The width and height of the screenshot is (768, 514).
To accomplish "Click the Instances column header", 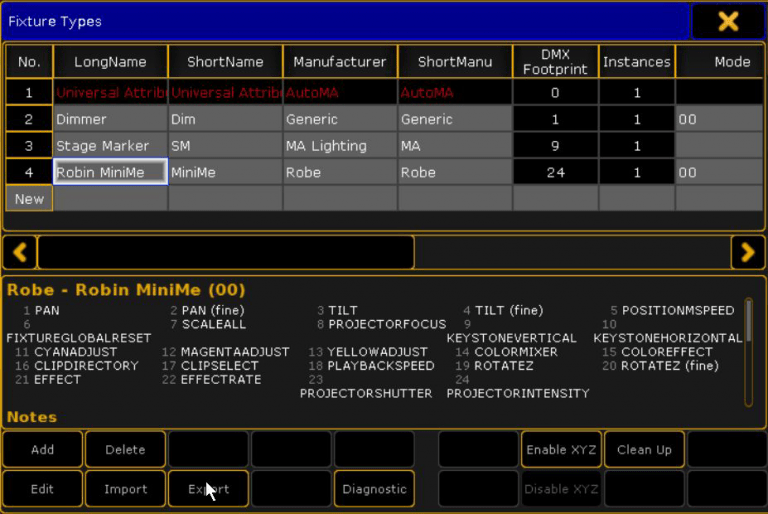I will tap(637, 62).
